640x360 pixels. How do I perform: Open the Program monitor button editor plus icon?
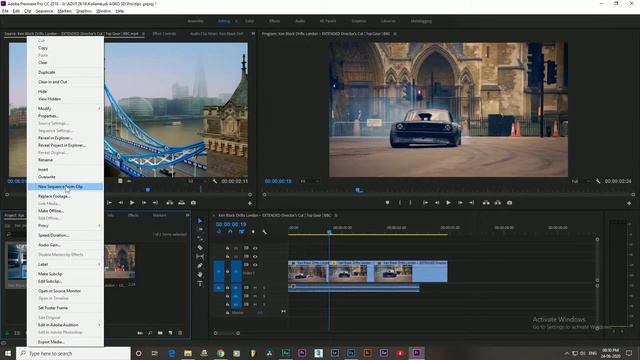(x=629, y=203)
